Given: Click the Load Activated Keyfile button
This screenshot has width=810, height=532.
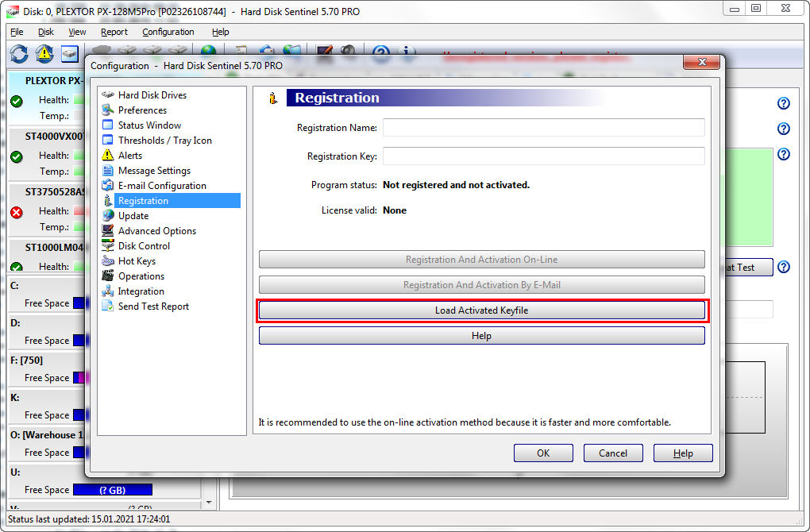Looking at the screenshot, I should (481, 310).
